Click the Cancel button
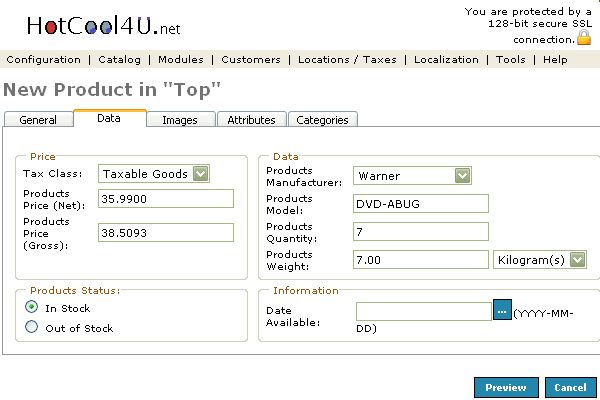The height and width of the screenshot is (400, 600). tap(570, 387)
